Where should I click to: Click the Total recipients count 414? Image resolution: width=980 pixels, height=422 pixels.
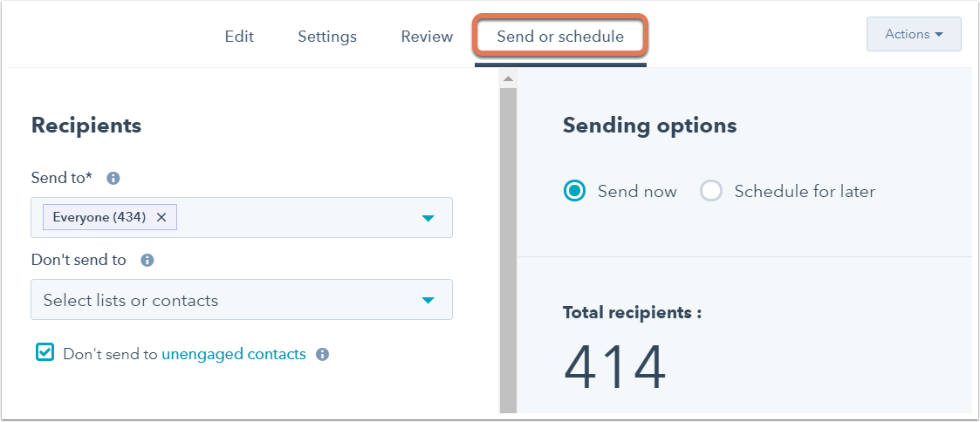pyautogui.click(x=614, y=367)
